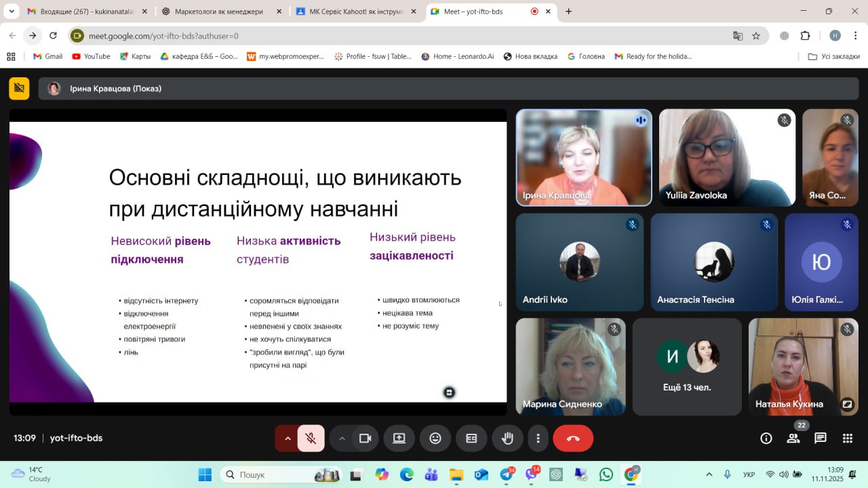Open the 'Home - Leonardo.Ai' bookmark
Image resolution: width=868 pixels, height=488 pixels.
pyautogui.click(x=458, y=56)
